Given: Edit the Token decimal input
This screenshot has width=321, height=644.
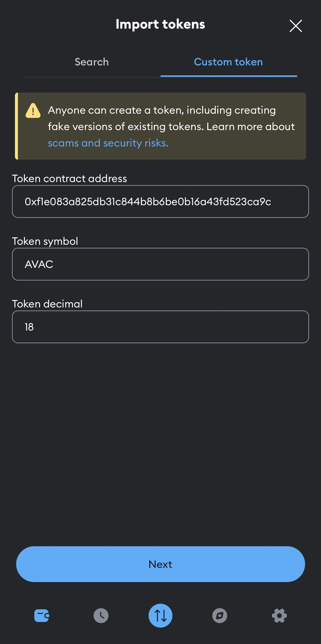Looking at the screenshot, I should [160, 327].
